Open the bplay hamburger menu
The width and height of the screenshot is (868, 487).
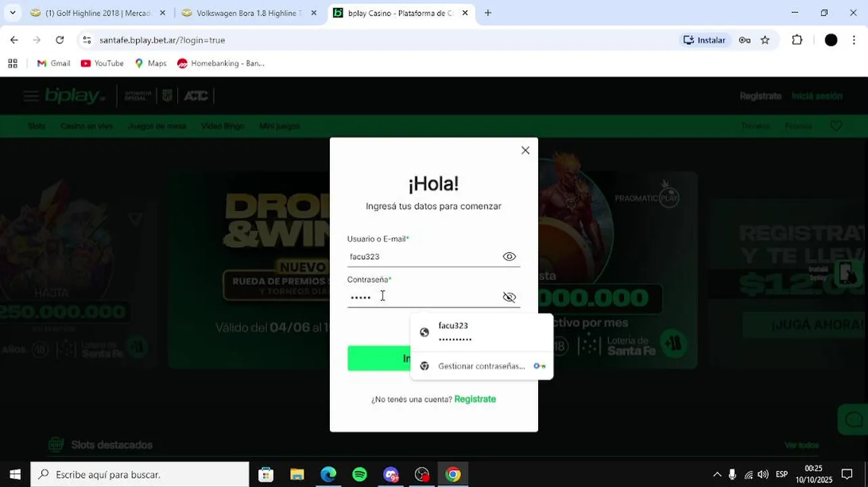[30, 96]
